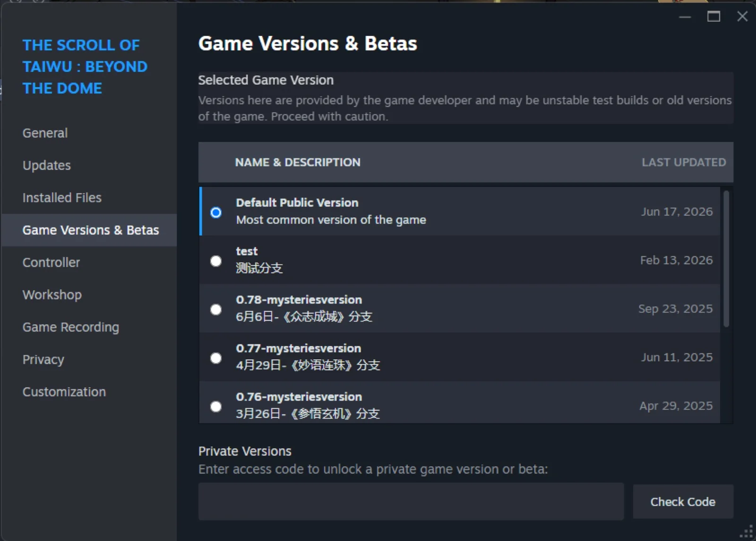Click the versions list vertical scrollbar
The height and width of the screenshot is (541, 756).
point(726,259)
